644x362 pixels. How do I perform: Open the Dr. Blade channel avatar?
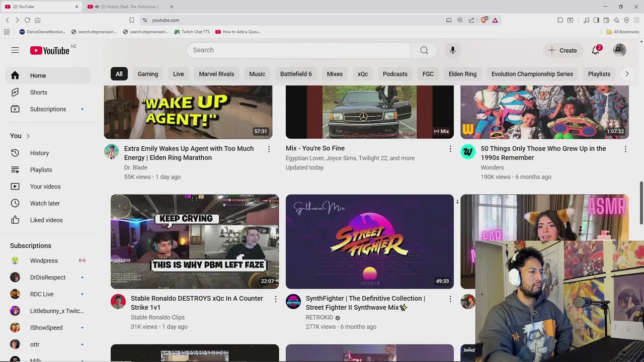pyautogui.click(x=112, y=151)
